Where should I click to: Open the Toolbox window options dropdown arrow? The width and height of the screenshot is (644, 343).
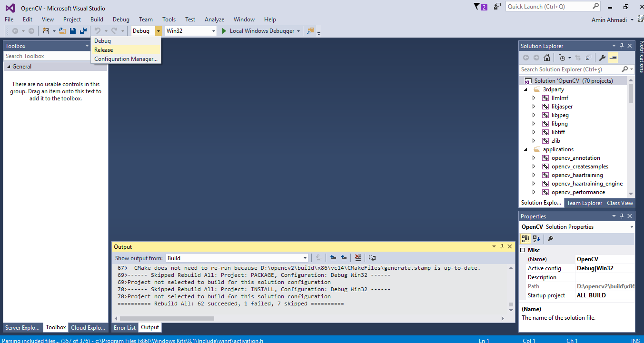coord(87,46)
